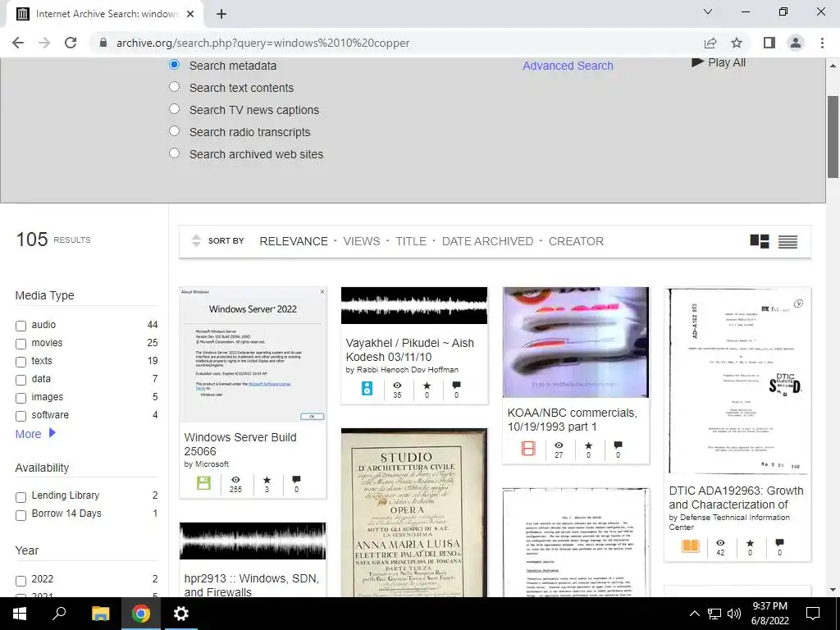Open Windows Server Build 25066 title
Viewport: 840px width, 630px height.
click(x=240, y=444)
